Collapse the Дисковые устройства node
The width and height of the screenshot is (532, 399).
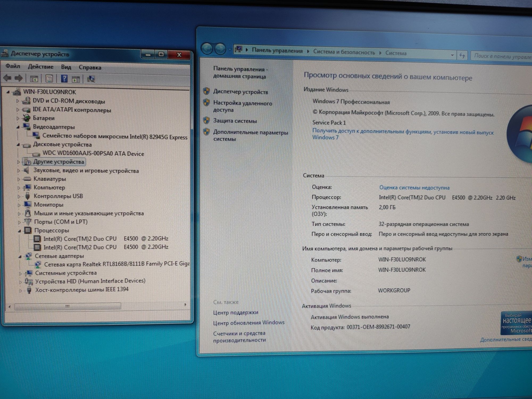coord(18,145)
